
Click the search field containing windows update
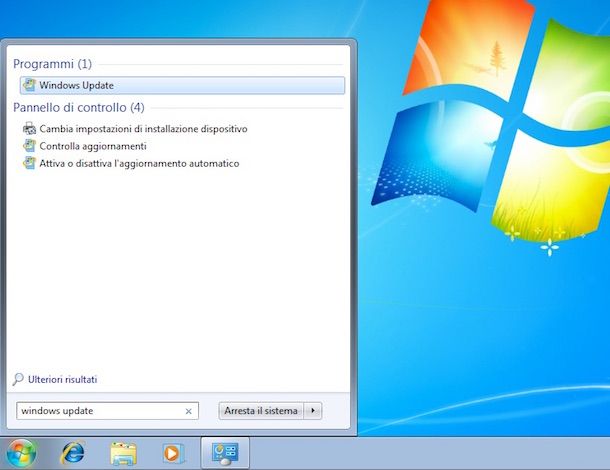(107, 411)
